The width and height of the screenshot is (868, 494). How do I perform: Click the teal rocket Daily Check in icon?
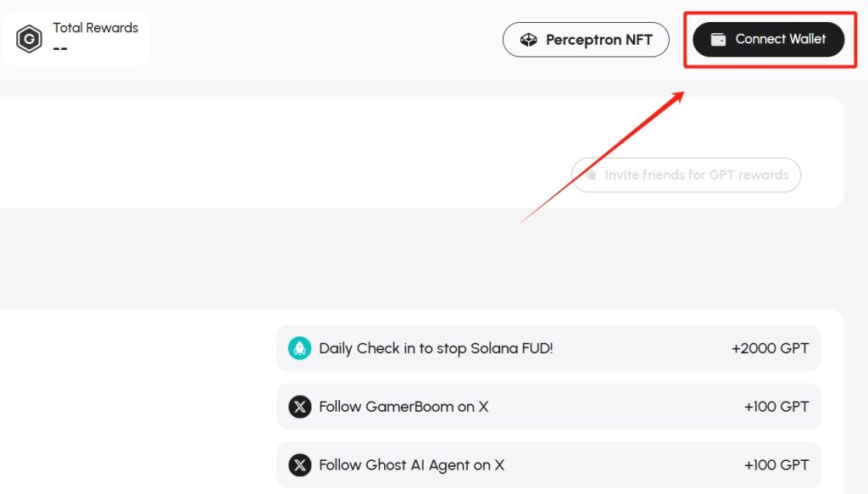[299, 348]
